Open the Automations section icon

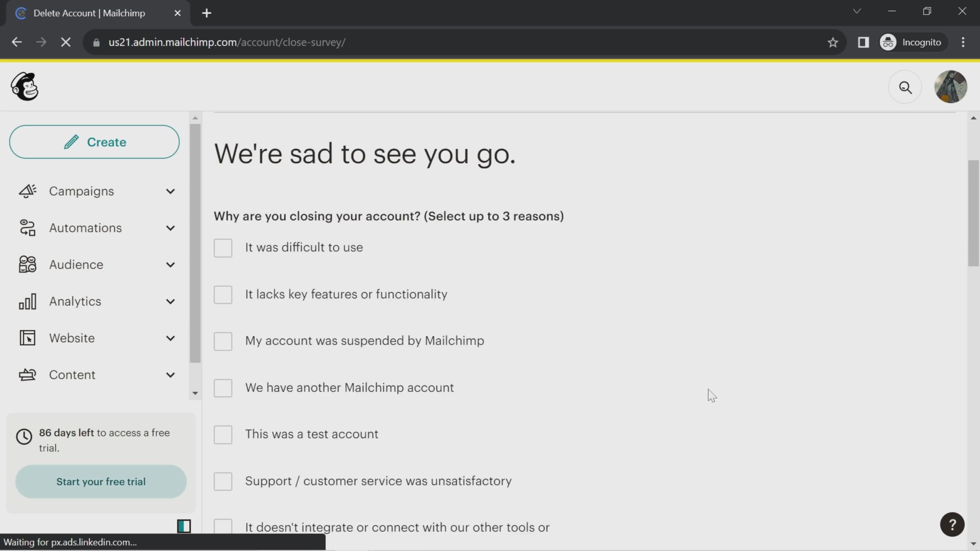point(27,227)
